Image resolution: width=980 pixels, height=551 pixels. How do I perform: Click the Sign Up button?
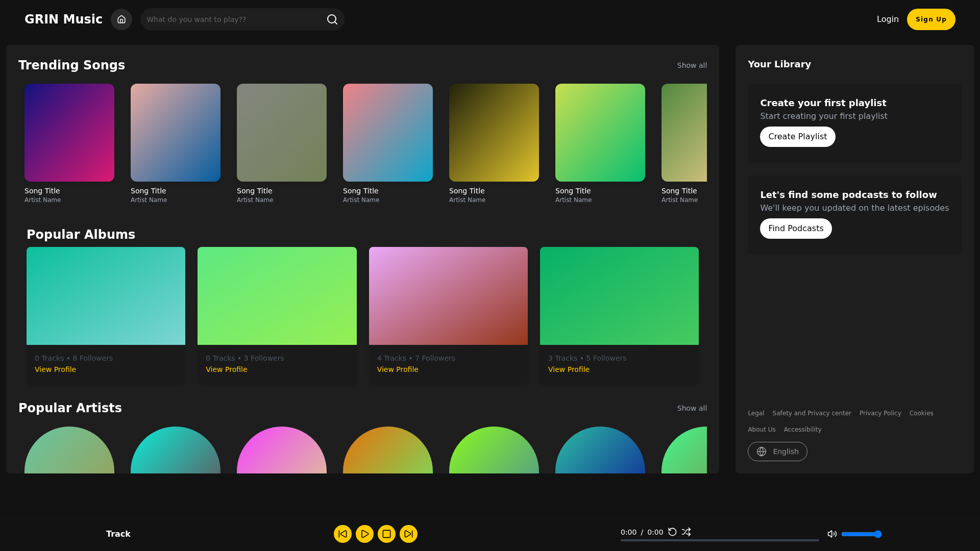pos(931,19)
